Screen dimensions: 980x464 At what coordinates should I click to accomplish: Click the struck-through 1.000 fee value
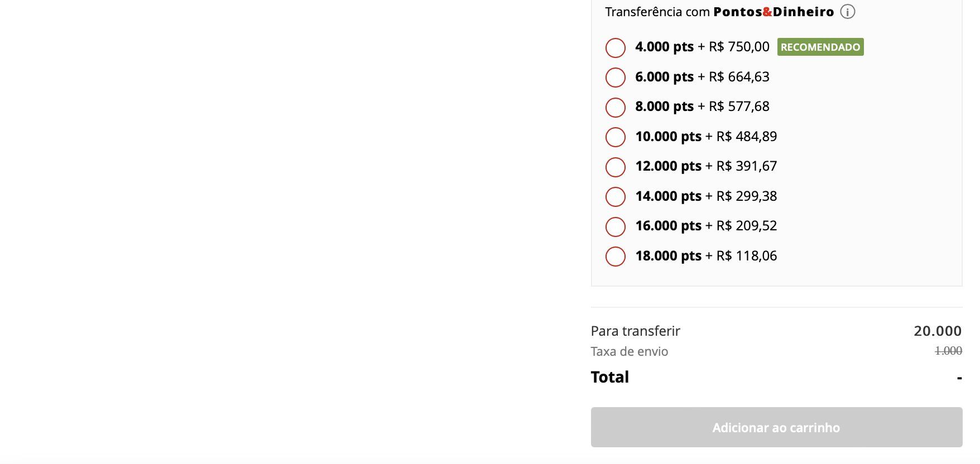point(948,351)
